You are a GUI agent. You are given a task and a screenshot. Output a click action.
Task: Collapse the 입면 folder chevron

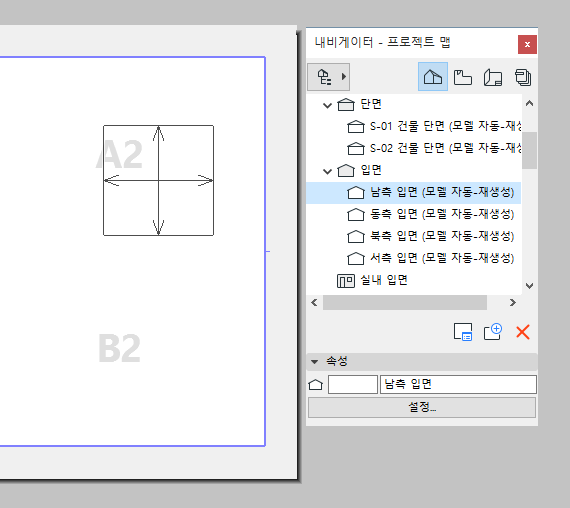click(327, 171)
